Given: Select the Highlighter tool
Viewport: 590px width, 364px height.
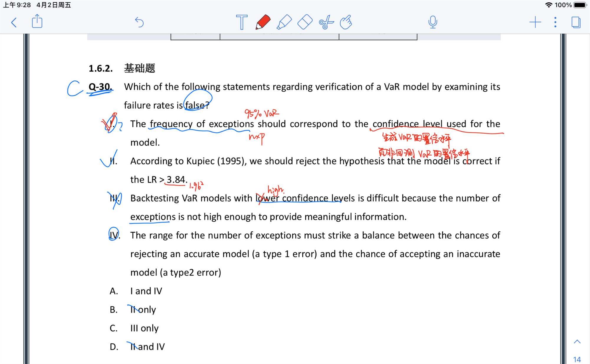Looking at the screenshot, I should [284, 22].
